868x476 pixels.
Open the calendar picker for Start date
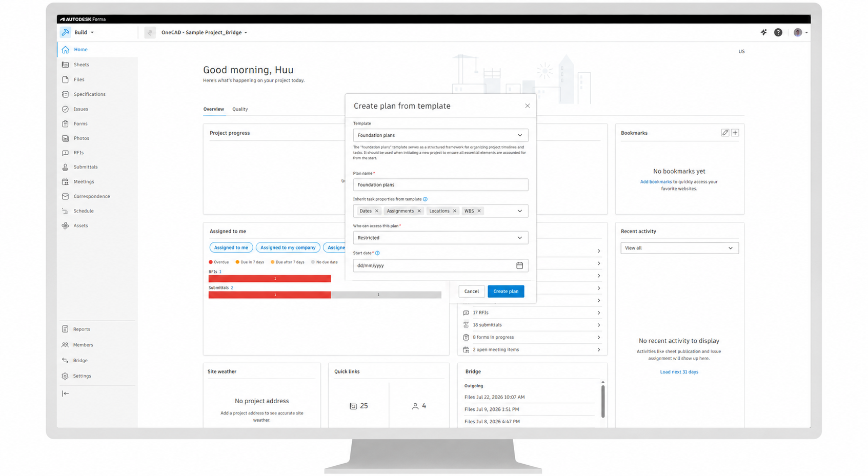[x=519, y=265]
